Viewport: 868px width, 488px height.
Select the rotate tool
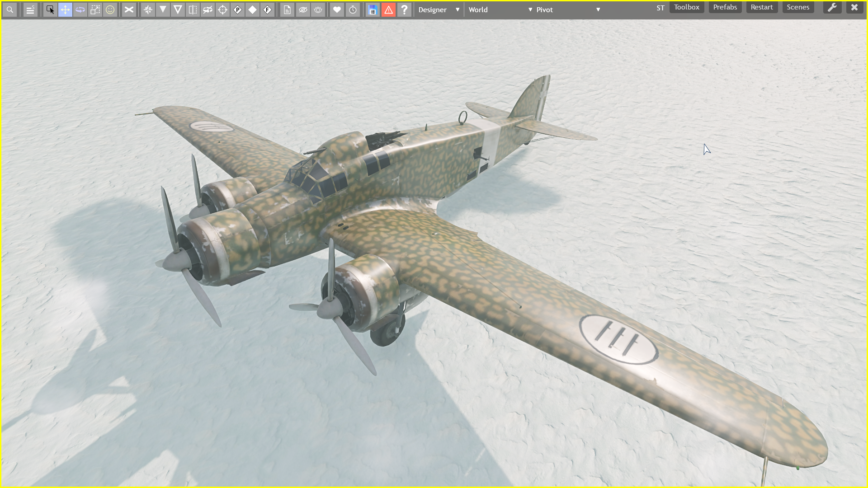80,9
